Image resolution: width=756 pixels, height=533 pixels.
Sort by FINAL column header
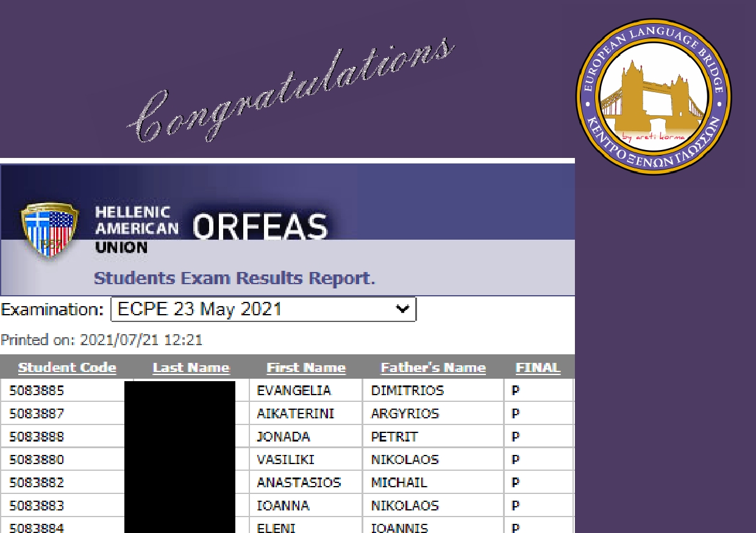click(537, 368)
